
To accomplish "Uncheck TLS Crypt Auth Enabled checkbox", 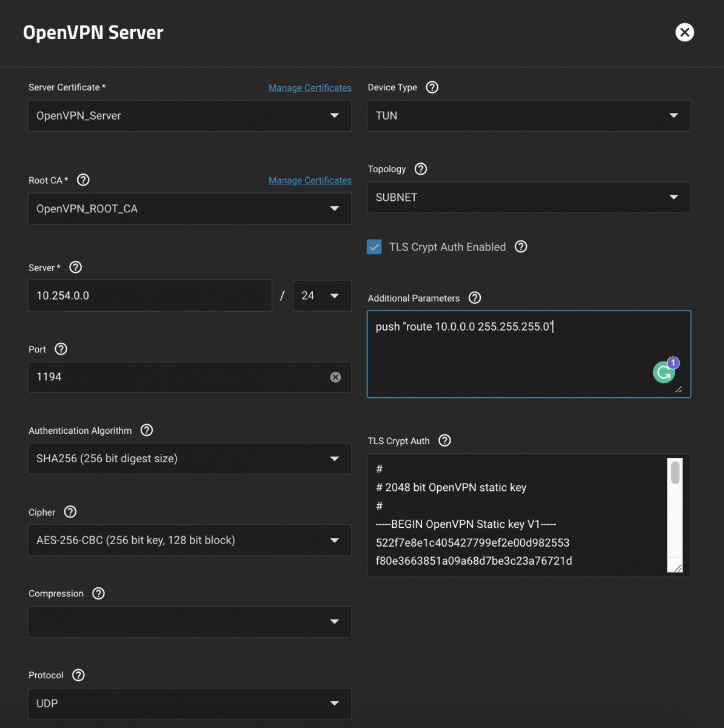I will tap(375, 247).
